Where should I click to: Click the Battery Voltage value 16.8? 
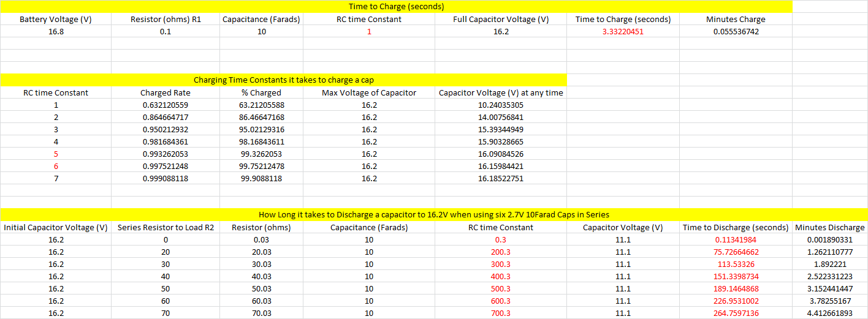coord(56,31)
